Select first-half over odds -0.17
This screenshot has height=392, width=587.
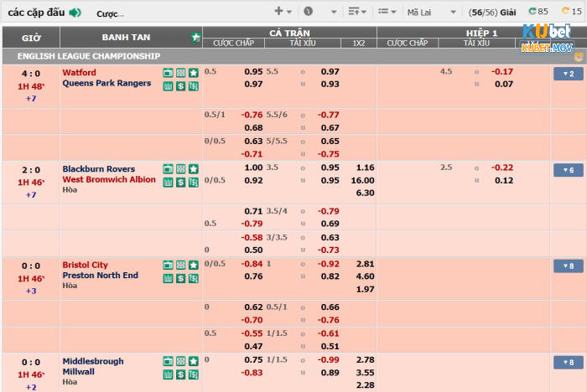pyautogui.click(x=502, y=71)
